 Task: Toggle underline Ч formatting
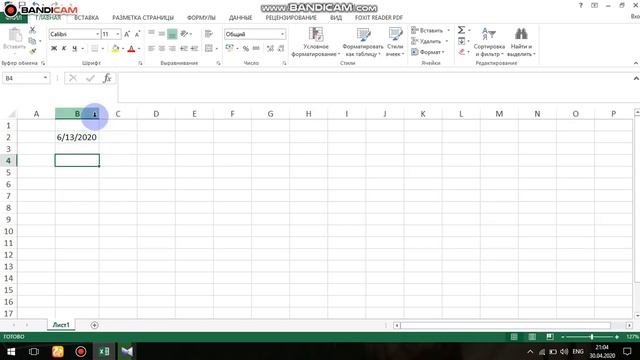click(x=74, y=49)
